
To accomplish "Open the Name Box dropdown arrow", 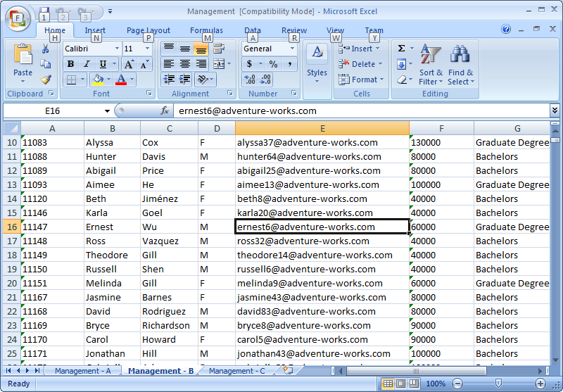I will pyautogui.click(x=107, y=111).
